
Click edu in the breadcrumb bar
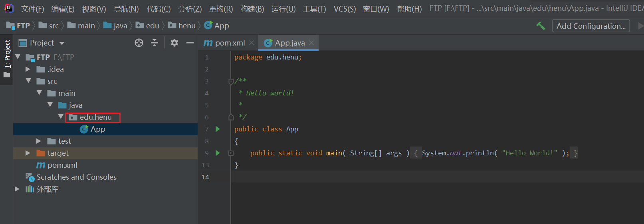click(148, 26)
